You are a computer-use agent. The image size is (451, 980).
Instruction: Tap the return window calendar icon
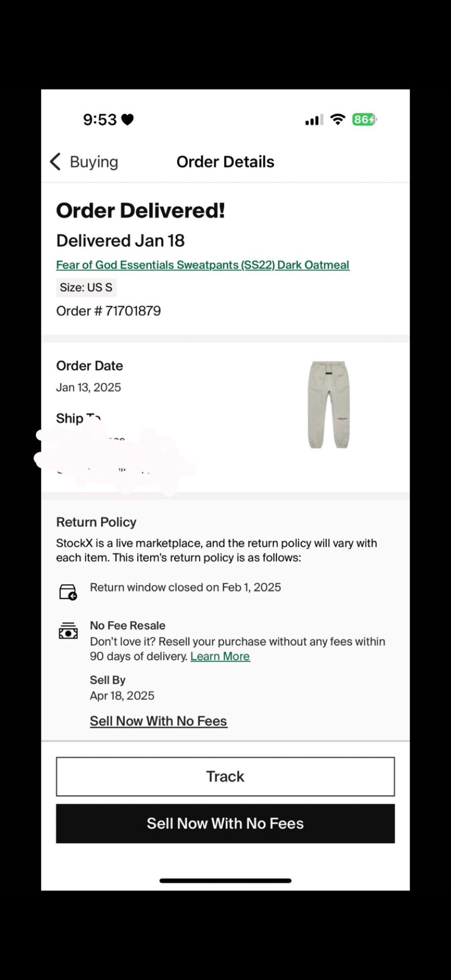point(68,592)
